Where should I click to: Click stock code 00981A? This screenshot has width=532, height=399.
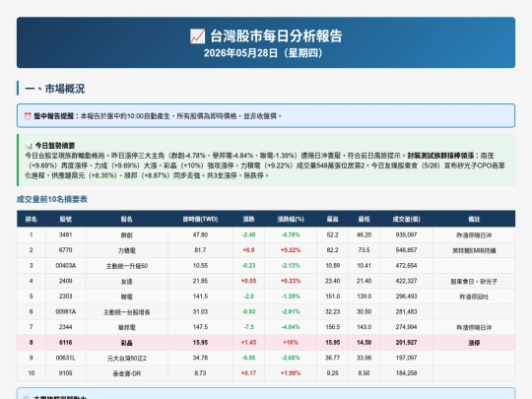[65, 311]
